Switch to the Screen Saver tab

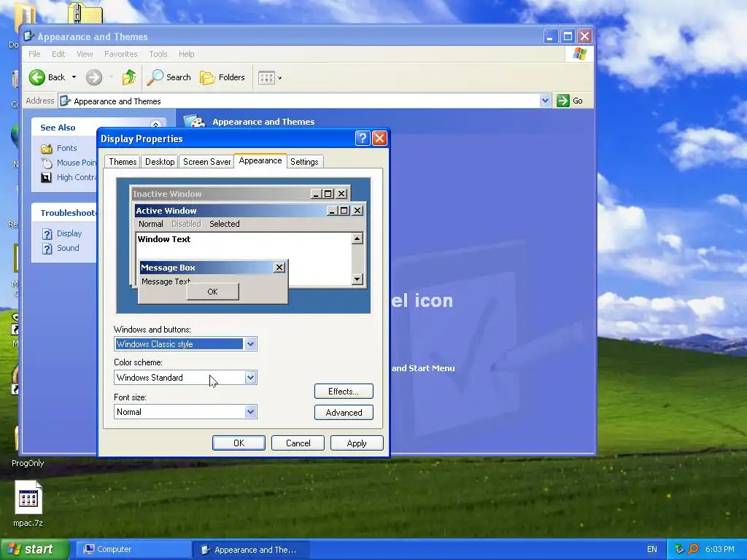coord(206,162)
